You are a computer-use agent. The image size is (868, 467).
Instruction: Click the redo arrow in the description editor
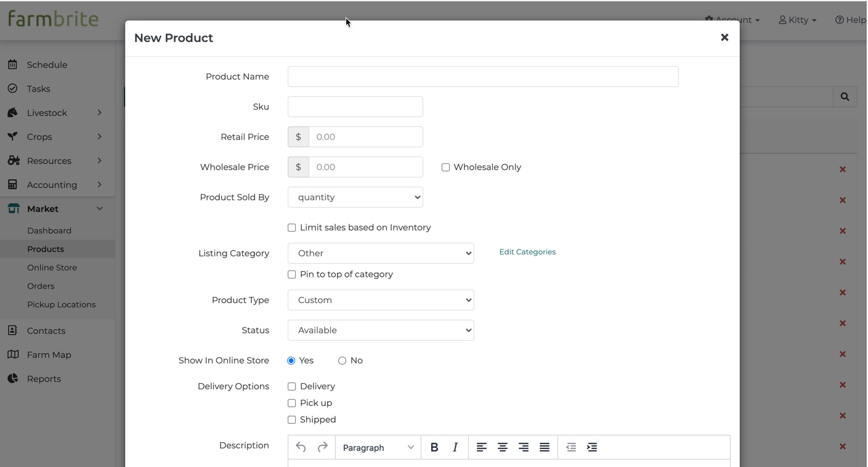coord(322,447)
